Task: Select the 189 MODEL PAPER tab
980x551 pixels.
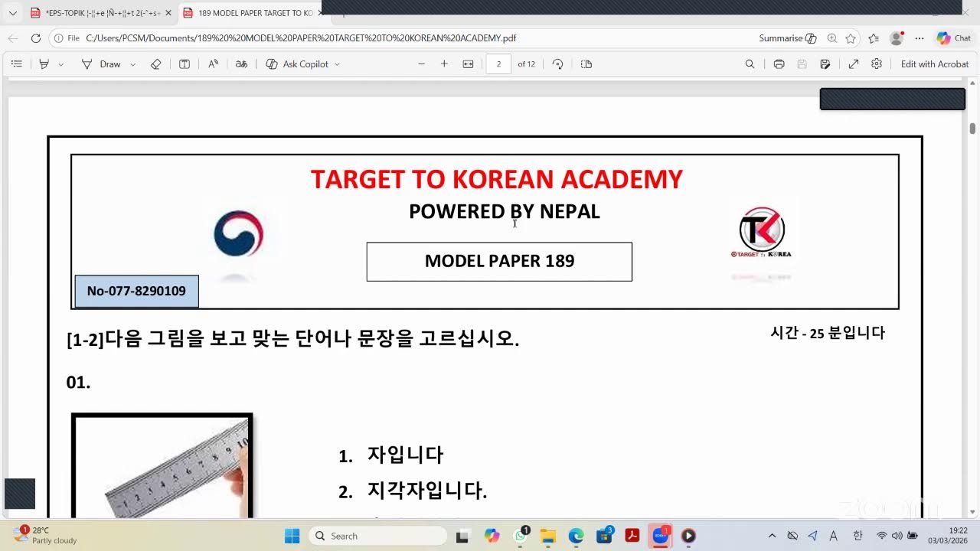Action: click(x=247, y=13)
